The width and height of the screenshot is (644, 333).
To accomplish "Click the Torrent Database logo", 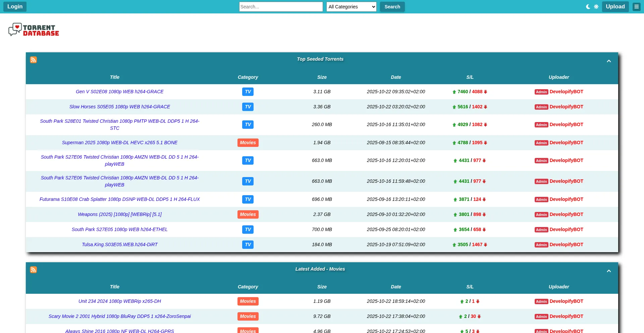I will [x=34, y=30].
